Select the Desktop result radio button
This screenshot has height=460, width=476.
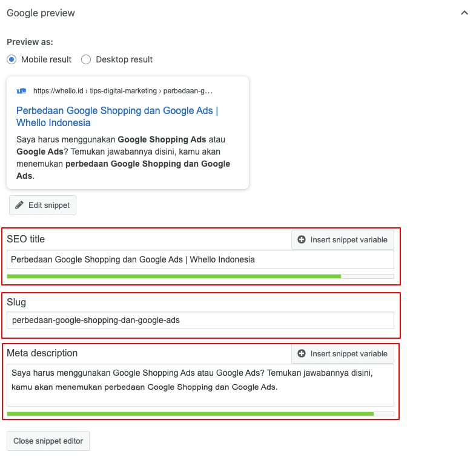pos(86,59)
